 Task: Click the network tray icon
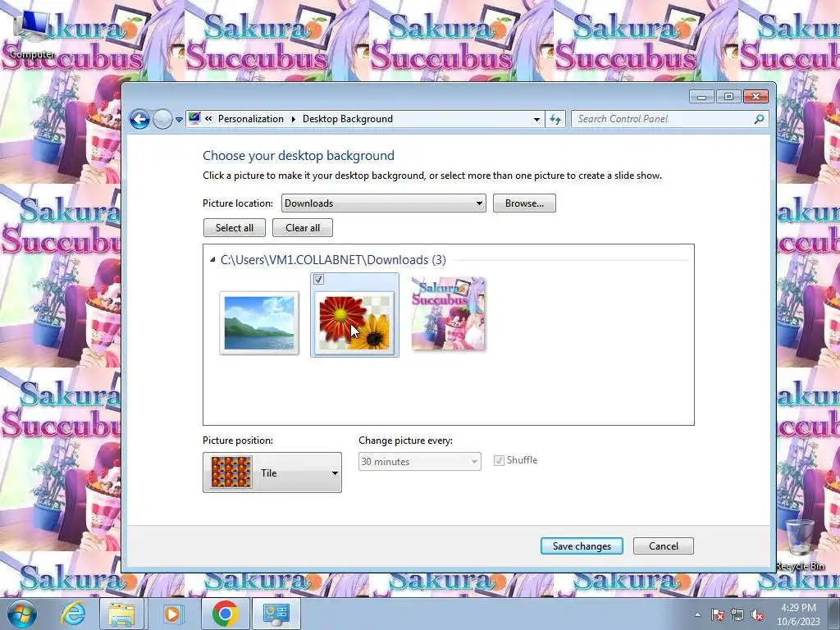[x=737, y=614]
